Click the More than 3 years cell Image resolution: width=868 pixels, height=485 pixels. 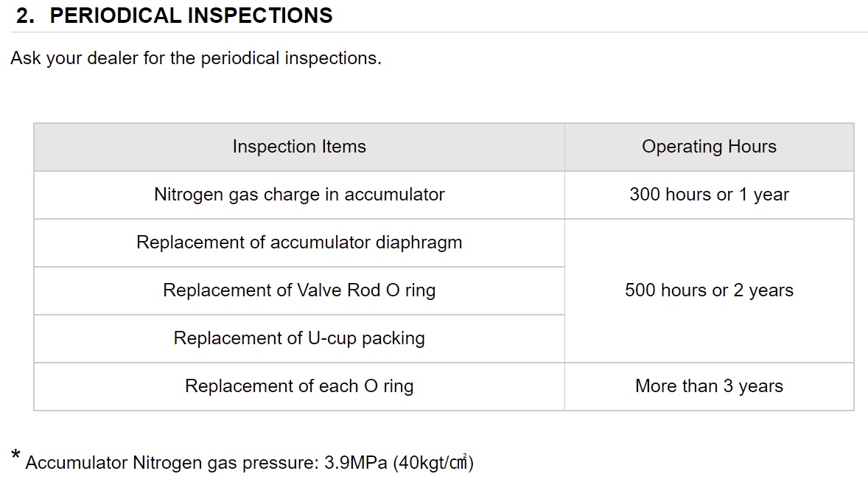709,386
